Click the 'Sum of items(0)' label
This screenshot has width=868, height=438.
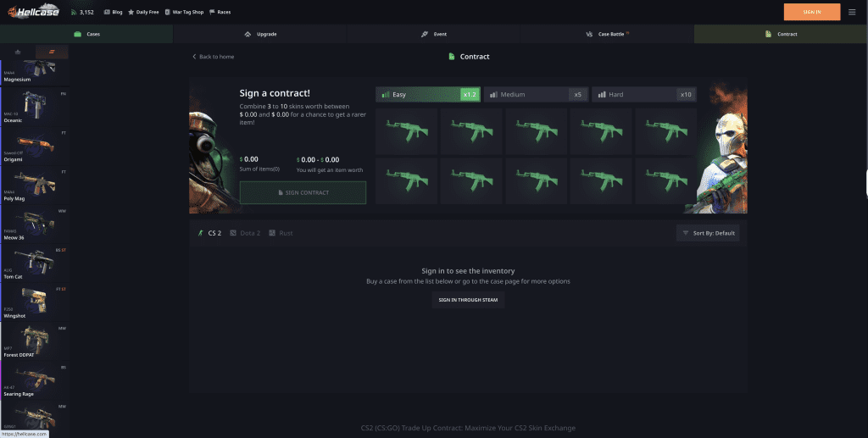[x=259, y=169]
